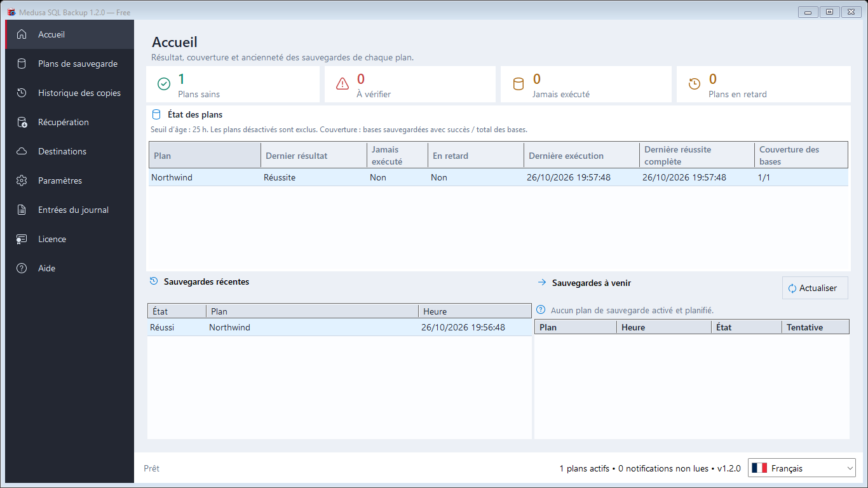
Task: Click the red warning triangle icon of À vérifier
Action: coord(342,84)
